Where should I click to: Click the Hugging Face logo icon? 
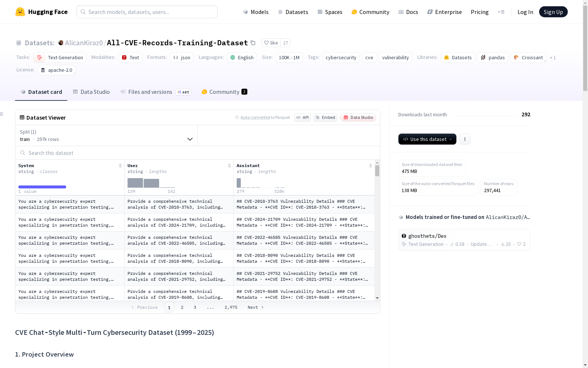click(x=20, y=12)
